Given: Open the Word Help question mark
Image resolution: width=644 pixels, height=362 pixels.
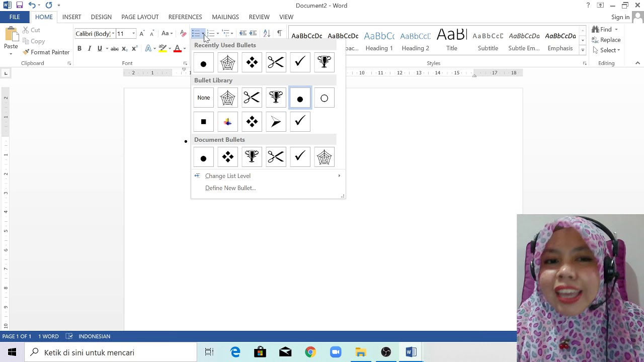Looking at the screenshot, I should pyautogui.click(x=588, y=5).
